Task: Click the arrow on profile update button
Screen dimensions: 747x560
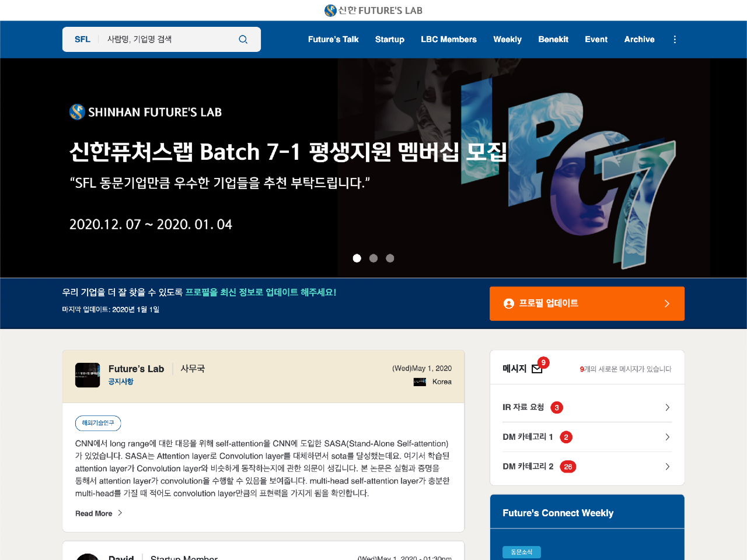Action: [667, 303]
